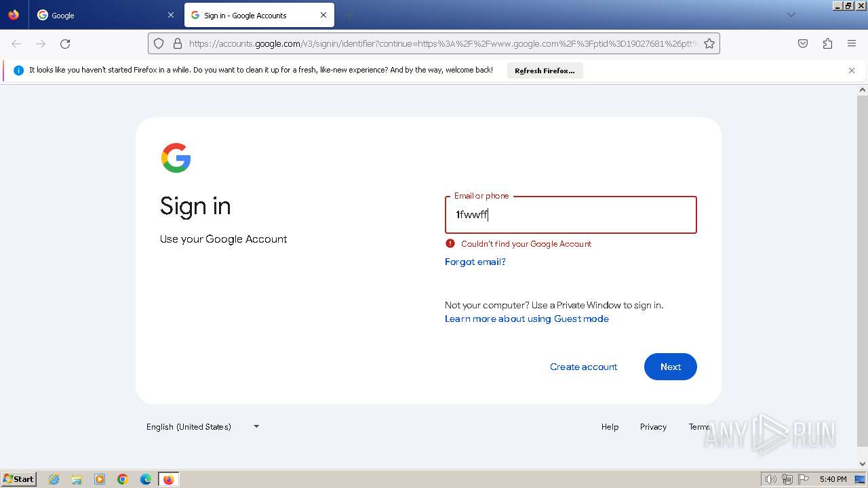
Task: Click the page scrollbar up arrow
Action: [x=863, y=89]
